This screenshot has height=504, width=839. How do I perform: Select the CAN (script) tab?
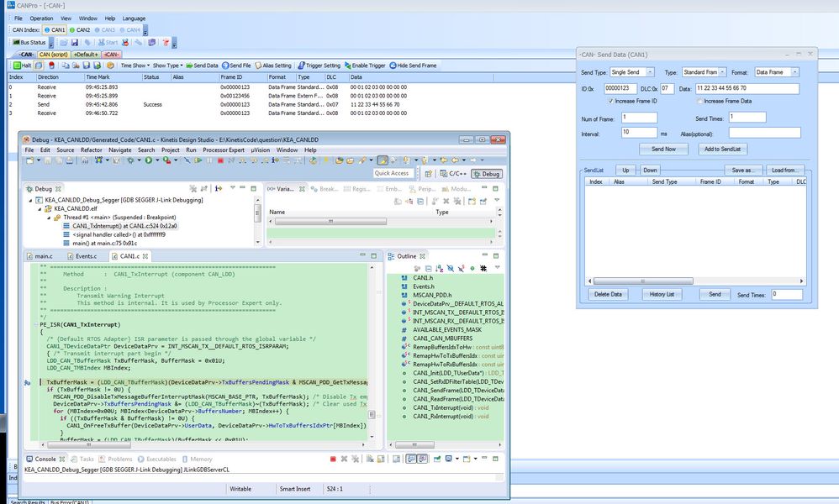pyautogui.click(x=54, y=55)
